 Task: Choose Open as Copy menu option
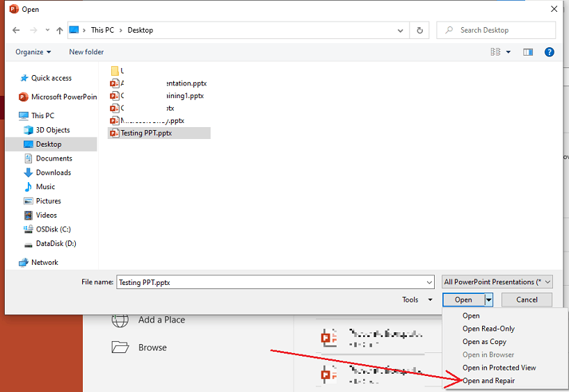(484, 342)
